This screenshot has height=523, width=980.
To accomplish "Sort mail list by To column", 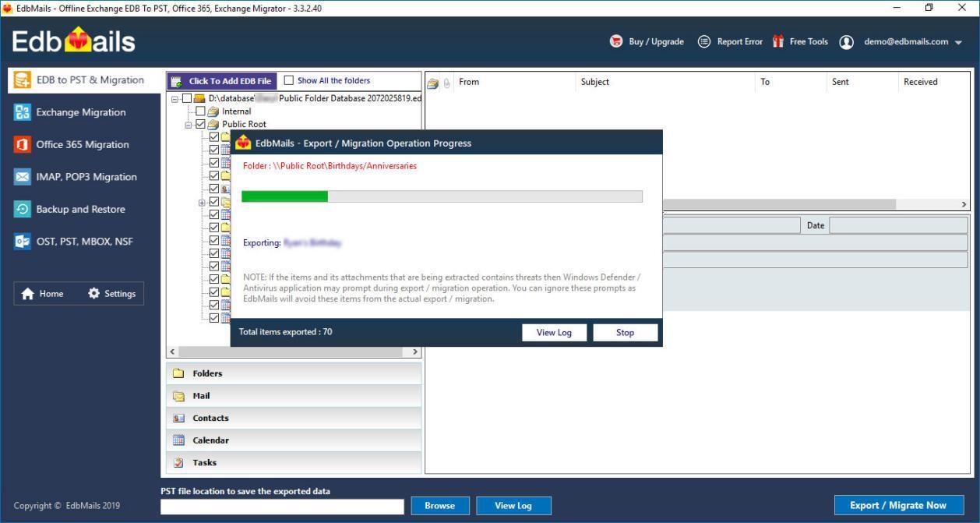I will tap(791, 82).
